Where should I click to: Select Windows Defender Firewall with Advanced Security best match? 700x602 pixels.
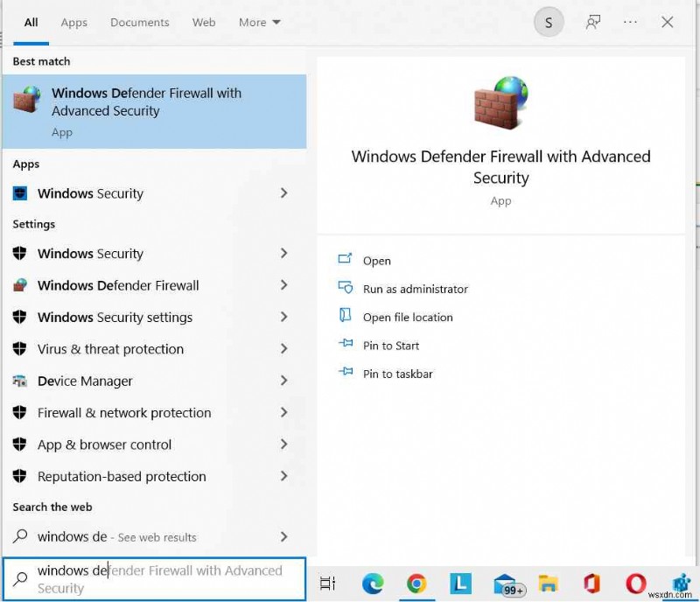[x=155, y=111]
